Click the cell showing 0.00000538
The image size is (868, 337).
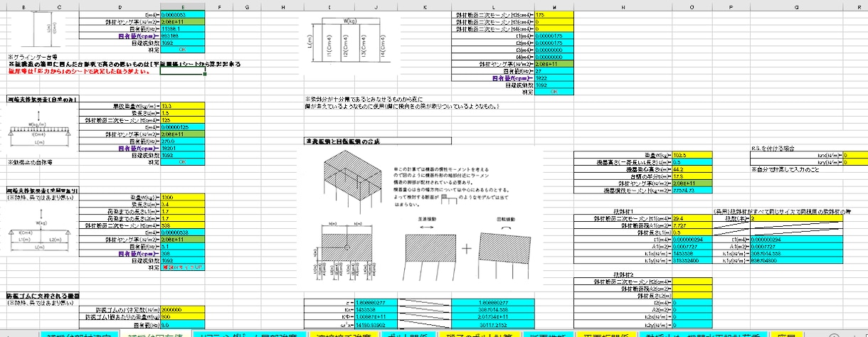[183, 232]
